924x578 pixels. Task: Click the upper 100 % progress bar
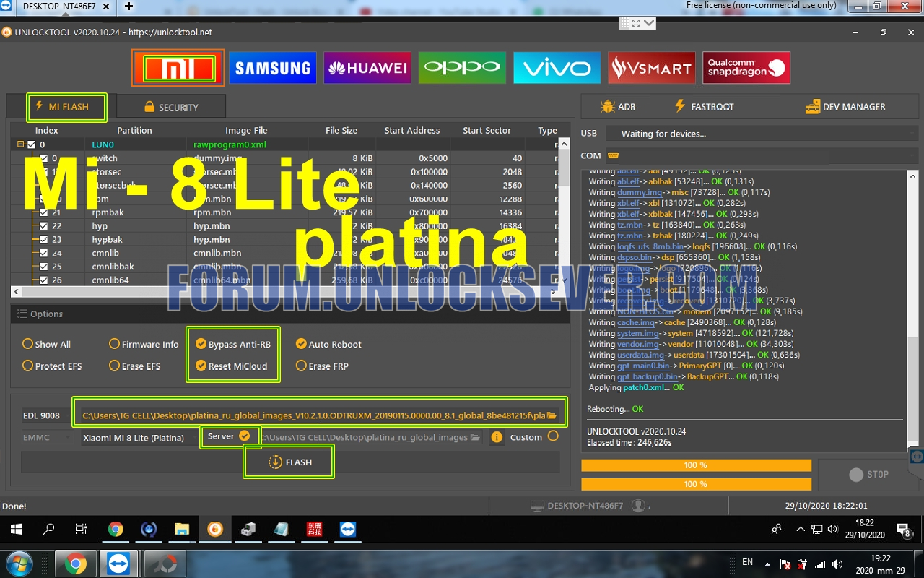coord(696,465)
